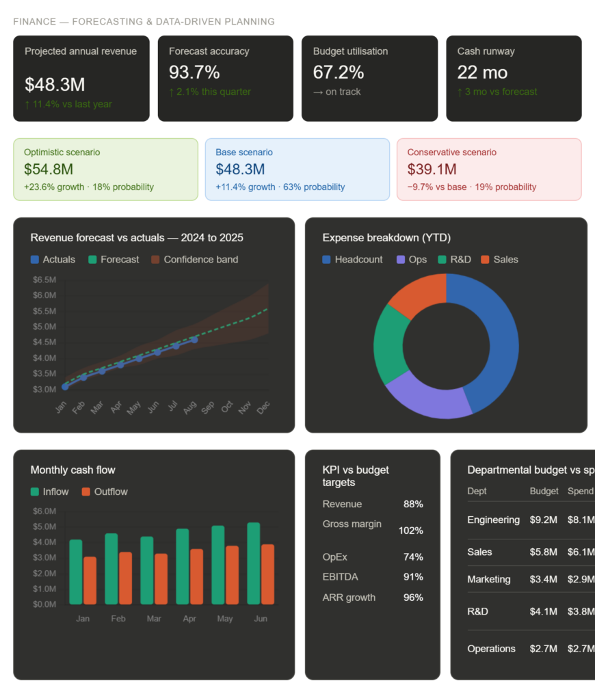Click the Confidence band legend marker
Image resolution: width=595 pixels, height=700 pixels.
[154, 259]
